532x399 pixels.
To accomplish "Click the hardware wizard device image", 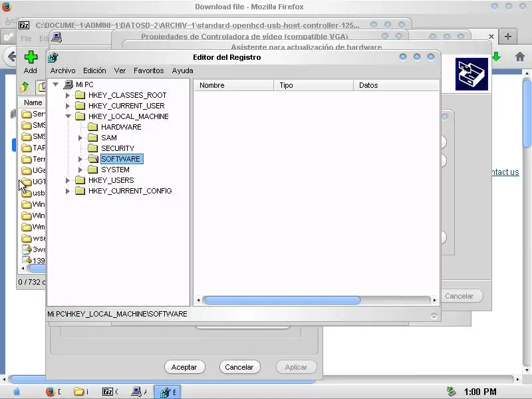I will pos(471,74).
